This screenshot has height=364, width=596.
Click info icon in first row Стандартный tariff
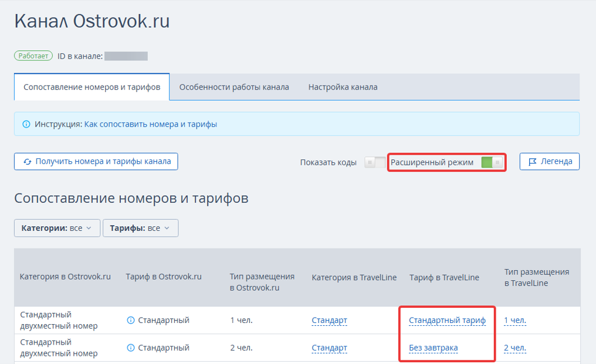pyautogui.click(x=131, y=321)
